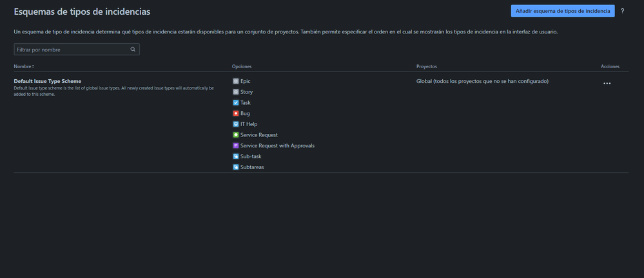This screenshot has width=644, height=278.
Task: Click the Subtareas icon
Action: point(236,167)
